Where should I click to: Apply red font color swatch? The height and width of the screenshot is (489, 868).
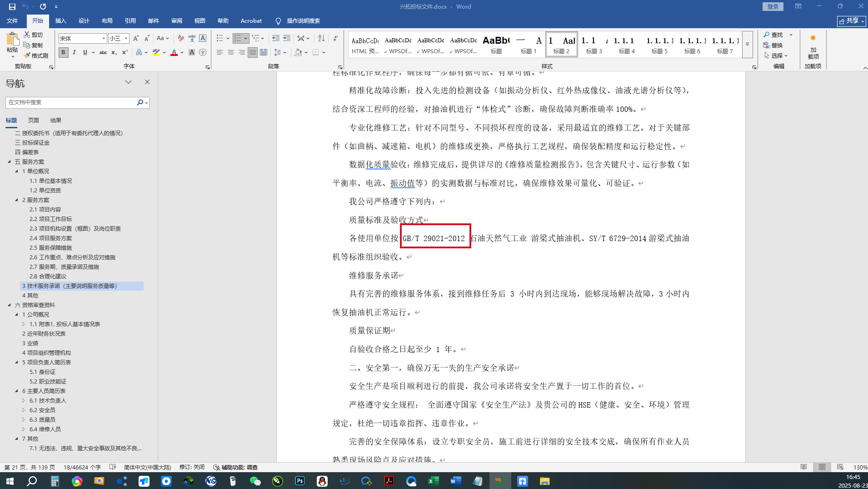(174, 53)
